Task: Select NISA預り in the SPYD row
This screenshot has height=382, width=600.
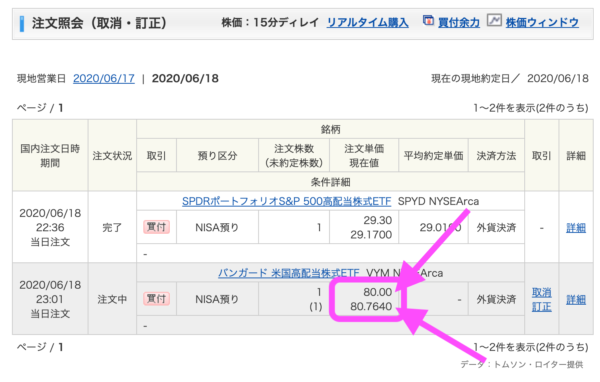Action: click(x=217, y=228)
